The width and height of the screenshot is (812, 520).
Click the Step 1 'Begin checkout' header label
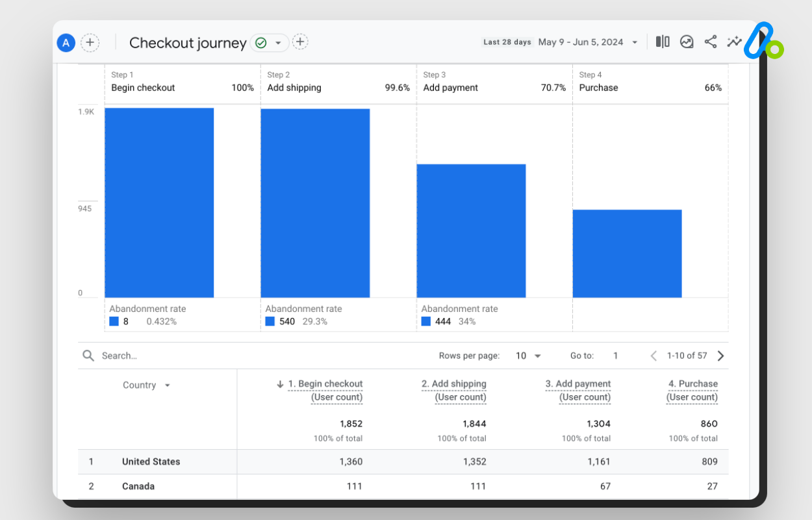click(143, 88)
